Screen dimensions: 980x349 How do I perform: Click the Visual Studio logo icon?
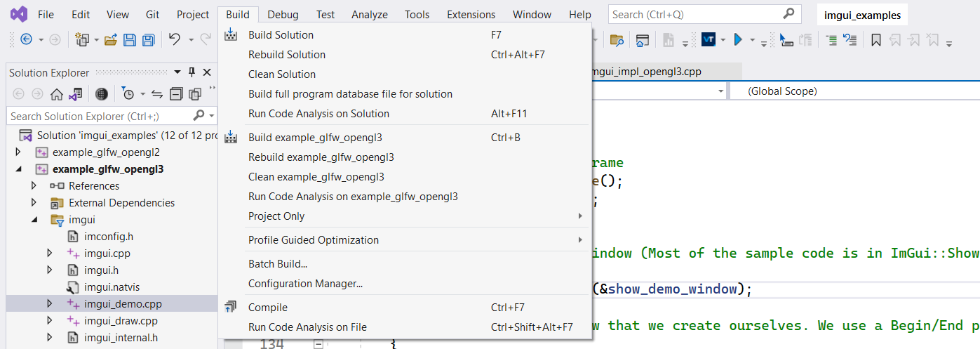[x=18, y=13]
